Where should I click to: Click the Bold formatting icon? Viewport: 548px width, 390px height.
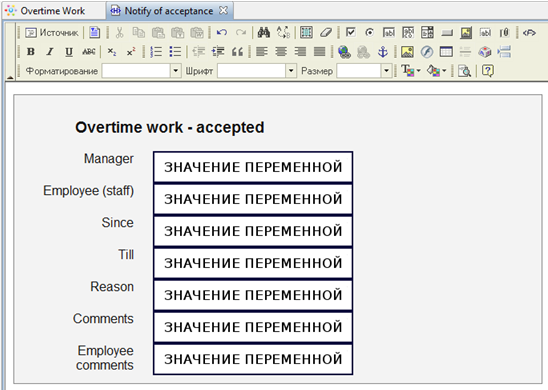31,52
